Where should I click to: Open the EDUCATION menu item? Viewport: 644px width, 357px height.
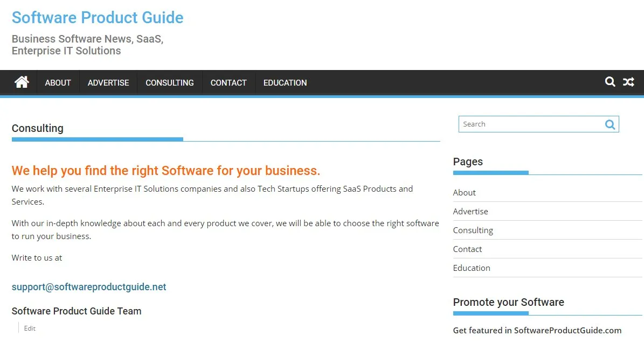285,82
